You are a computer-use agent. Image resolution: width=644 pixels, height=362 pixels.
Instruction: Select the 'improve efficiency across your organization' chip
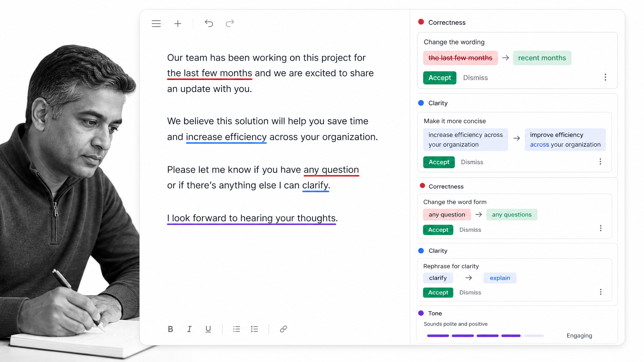click(x=565, y=140)
